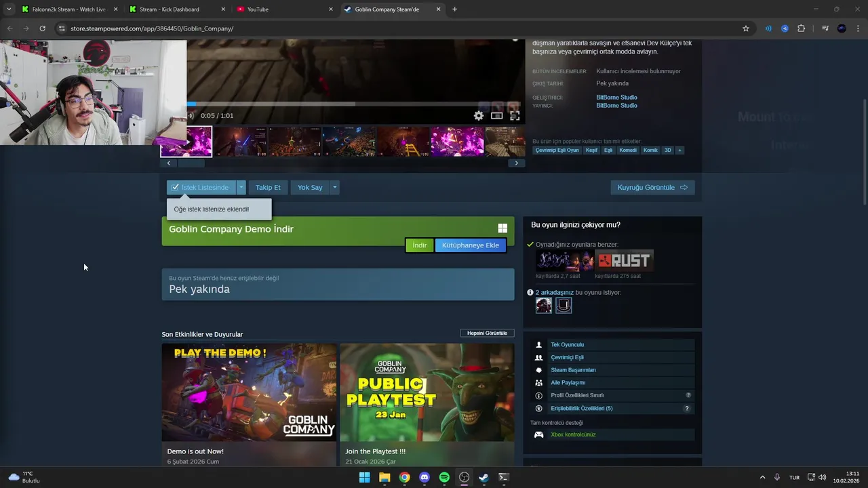
Task: Click the first friend avatar wanting this game
Action: click(544, 306)
